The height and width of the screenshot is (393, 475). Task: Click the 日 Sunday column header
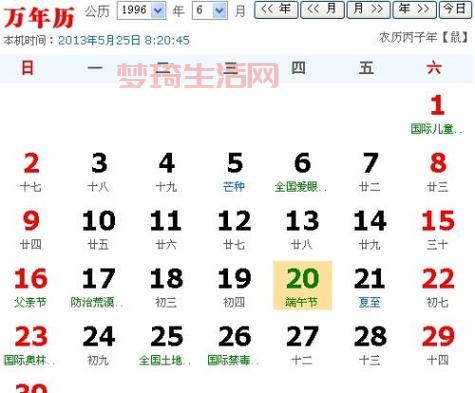coord(28,68)
